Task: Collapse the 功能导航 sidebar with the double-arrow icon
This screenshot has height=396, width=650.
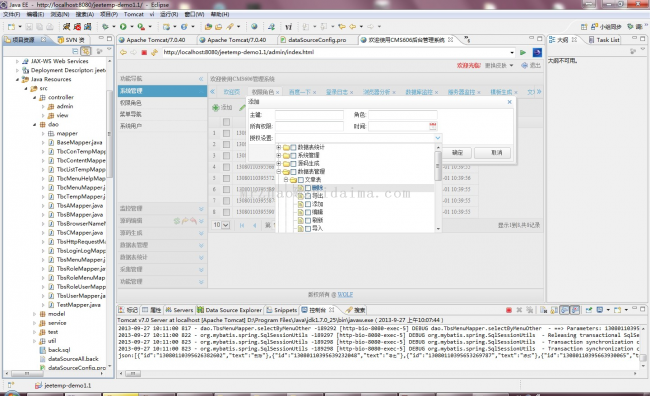Action: 201,78
